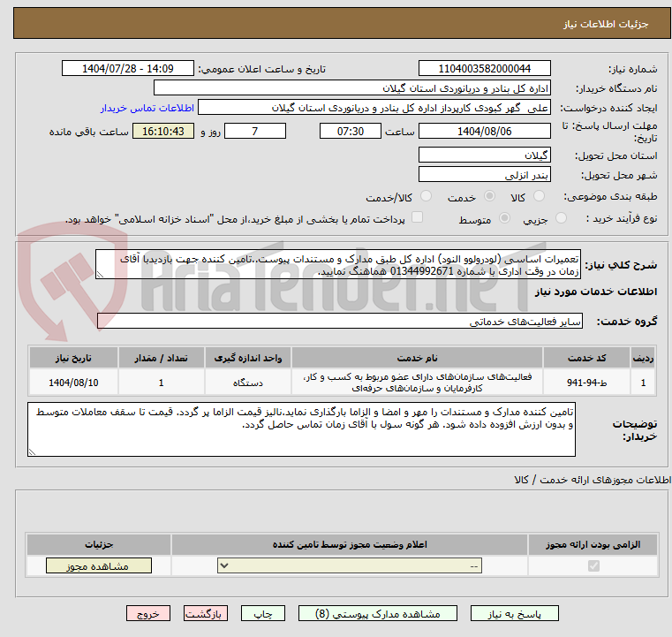
Task: Click the days remaining field 7
Action: pyautogui.click(x=255, y=131)
